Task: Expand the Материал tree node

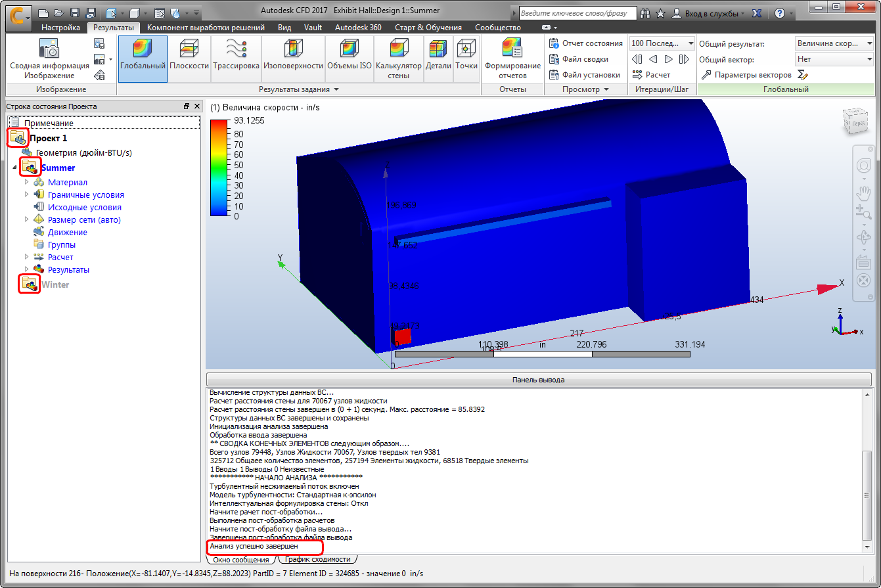Action: (x=27, y=182)
